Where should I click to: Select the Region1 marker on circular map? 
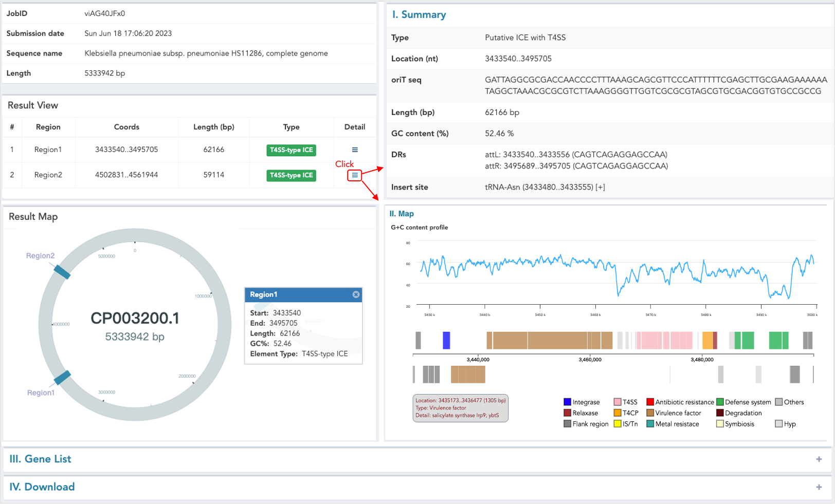[x=62, y=378]
